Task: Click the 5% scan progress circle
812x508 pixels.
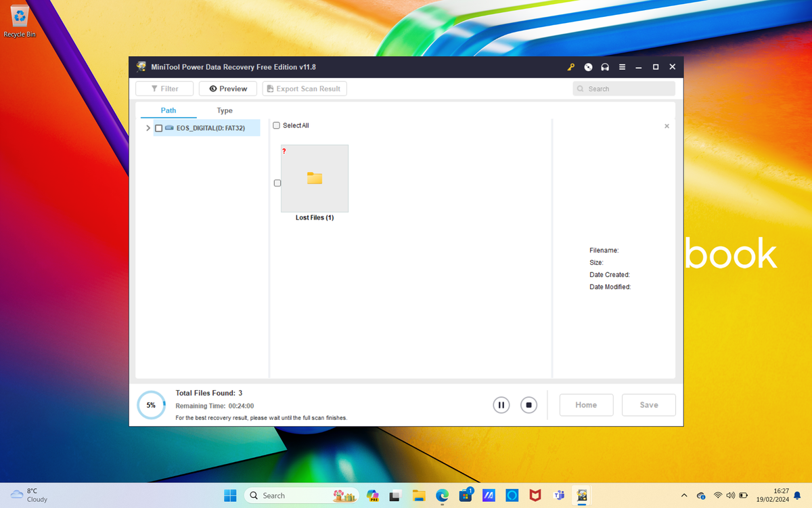Action: pyautogui.click(x=151, y=404)
